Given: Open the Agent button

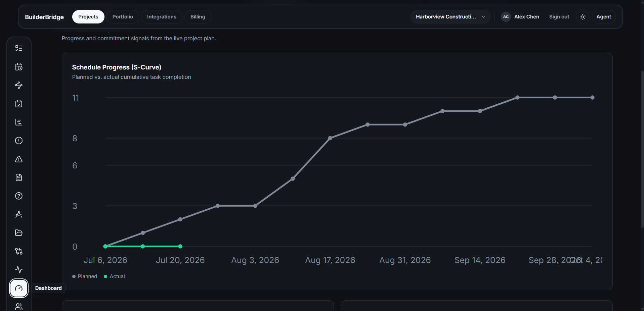Looking at the screenshot, I should (604, 17).
